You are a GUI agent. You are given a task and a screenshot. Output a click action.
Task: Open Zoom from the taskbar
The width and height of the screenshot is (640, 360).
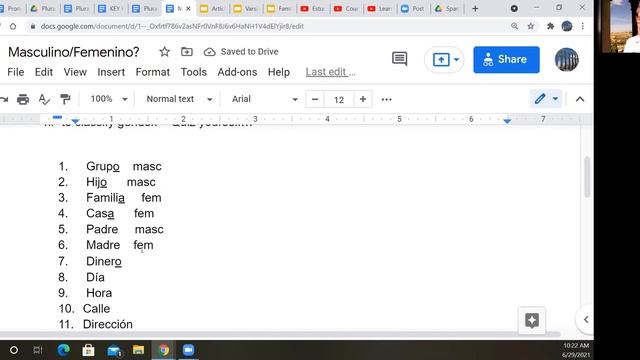188,350
